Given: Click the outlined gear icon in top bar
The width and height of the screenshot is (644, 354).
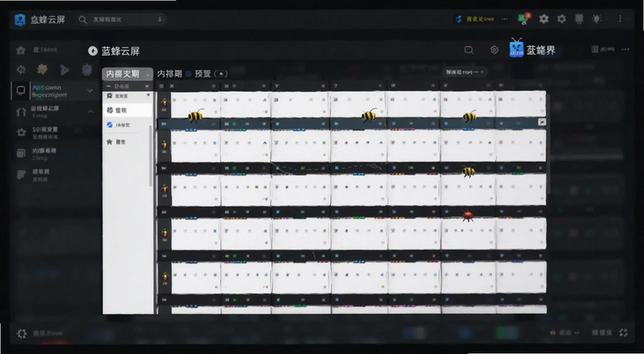Looking at the screenshot, I should (x=561, y=19).
